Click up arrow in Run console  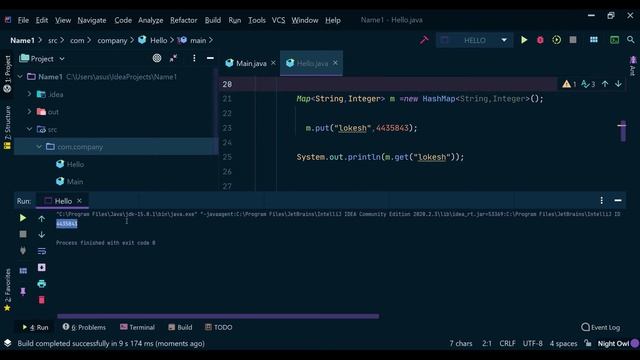pos(42,219)
